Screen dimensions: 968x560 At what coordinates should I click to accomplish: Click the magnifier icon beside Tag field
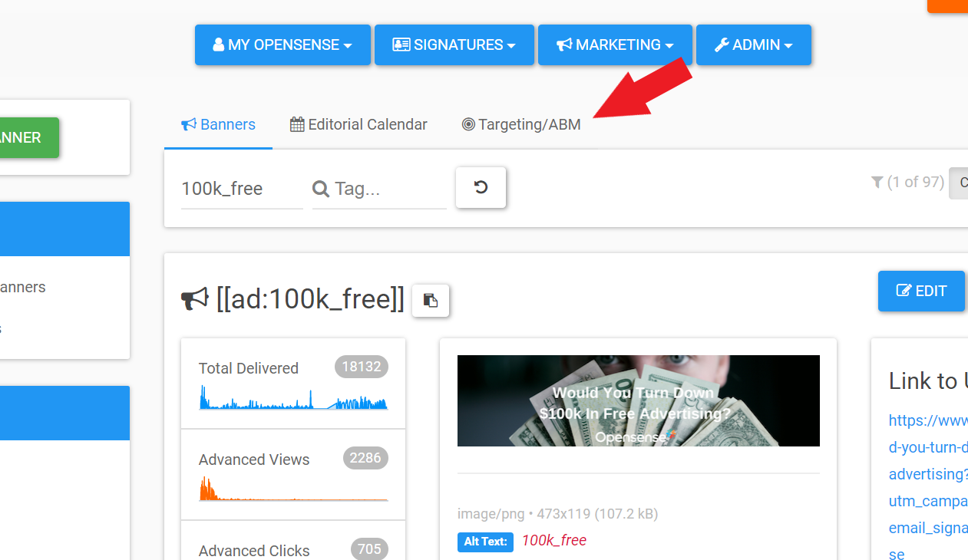(321, 189)
